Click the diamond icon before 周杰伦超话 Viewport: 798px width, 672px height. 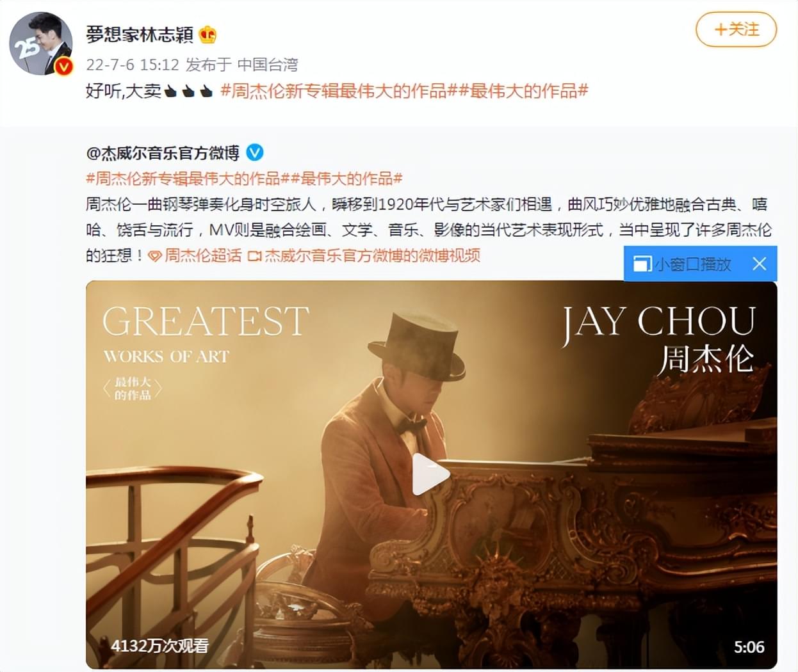(154, 256)
